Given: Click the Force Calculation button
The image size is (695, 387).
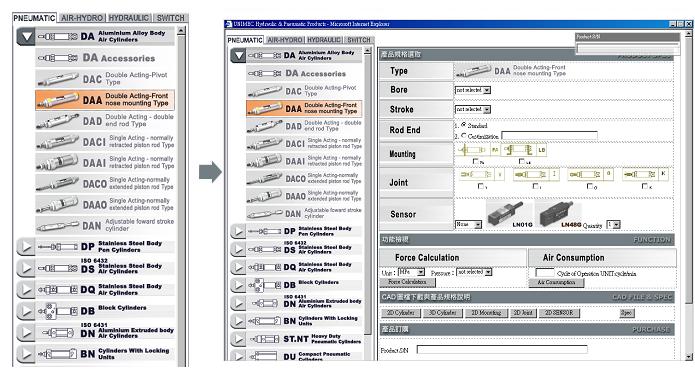Looking at the screenshot, I should 407,282.
